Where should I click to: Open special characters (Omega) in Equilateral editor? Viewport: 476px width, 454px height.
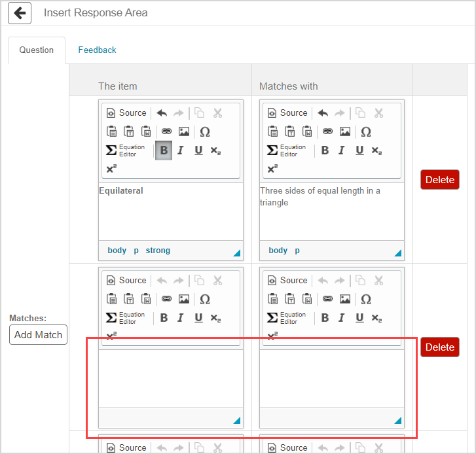(205, 131)
